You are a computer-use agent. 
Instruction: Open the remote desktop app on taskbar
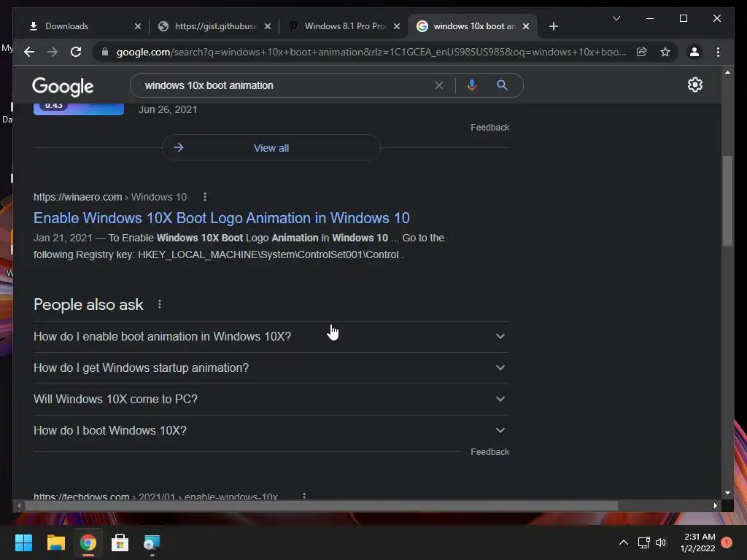[152, 542]
